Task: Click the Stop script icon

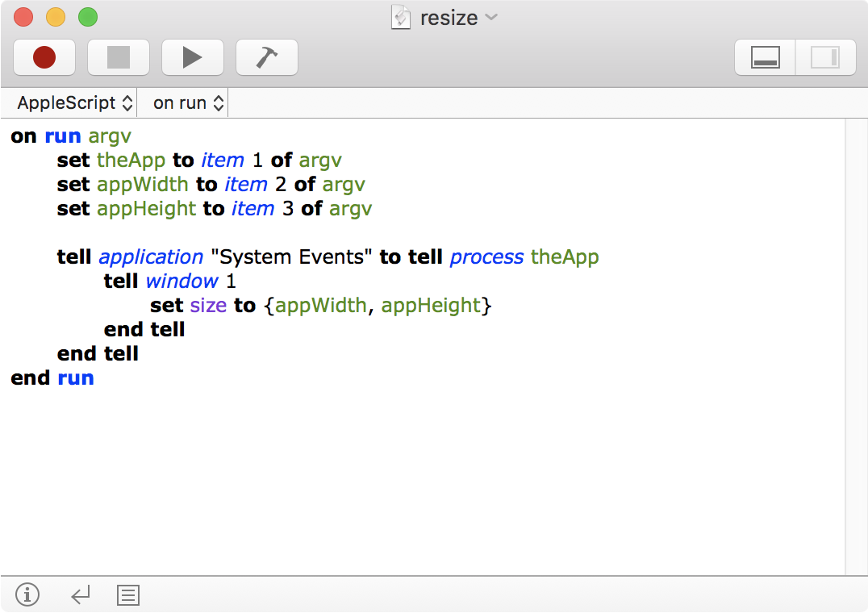Action: (x=118, y=57)
